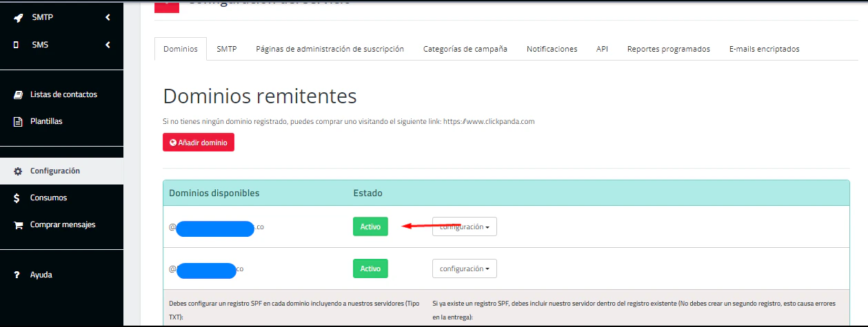
Task: Click the Dominios disponibles column header
Action: click(x=214, y=193)
